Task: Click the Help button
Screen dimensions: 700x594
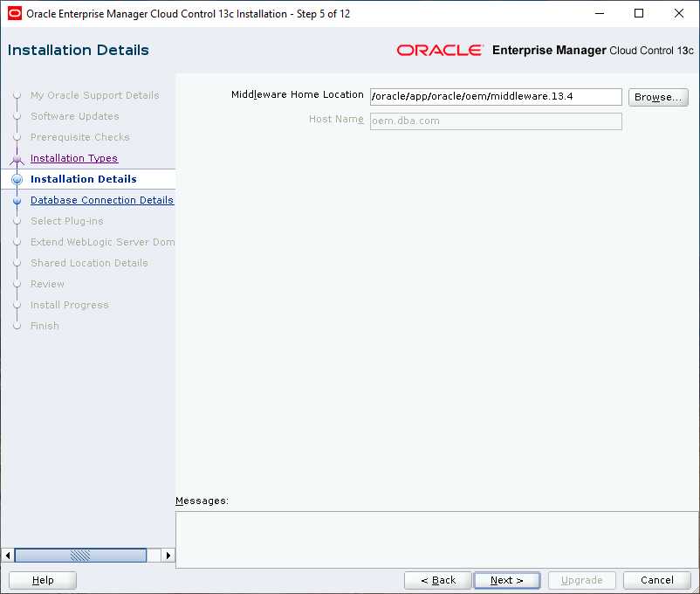Action: [43, 580]
